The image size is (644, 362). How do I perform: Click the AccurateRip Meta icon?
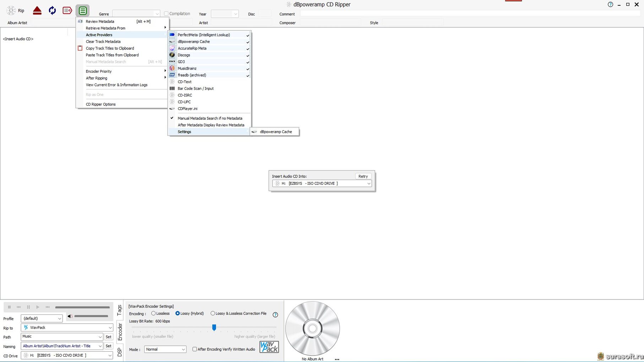pyautogui.click(x=172, y=48)
